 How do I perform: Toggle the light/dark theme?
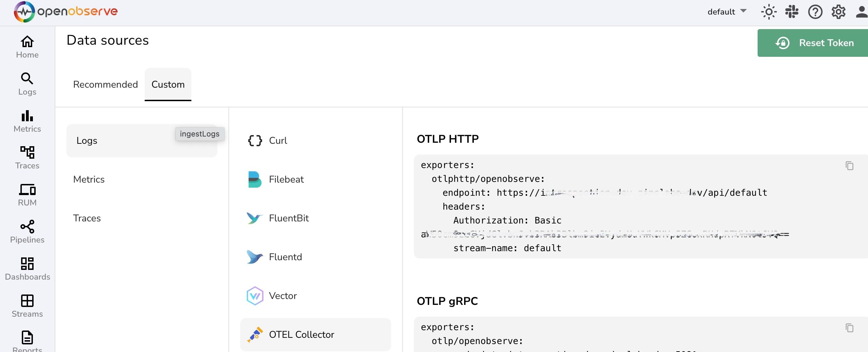769,12
